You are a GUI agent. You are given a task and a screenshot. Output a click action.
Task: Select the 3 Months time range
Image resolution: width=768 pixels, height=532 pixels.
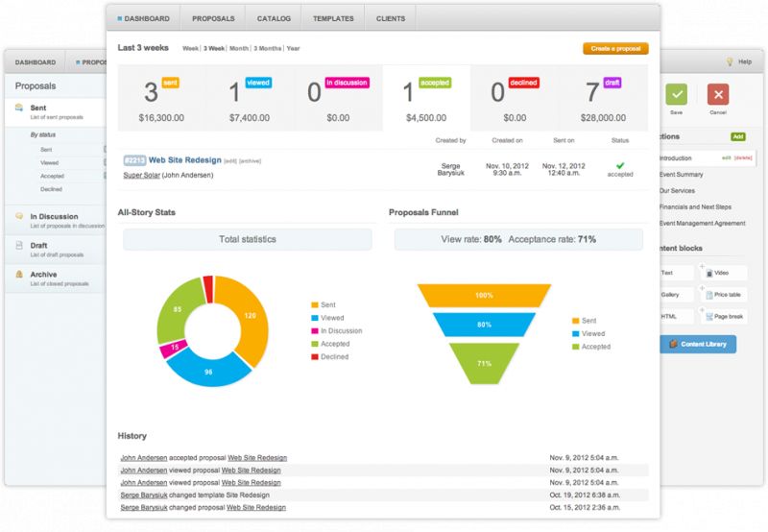(268, 48)
